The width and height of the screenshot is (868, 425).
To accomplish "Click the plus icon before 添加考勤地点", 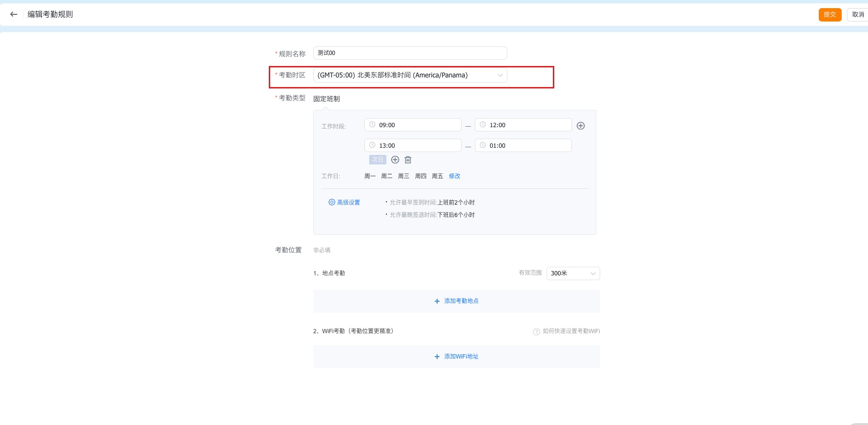I will coord(437,301).
